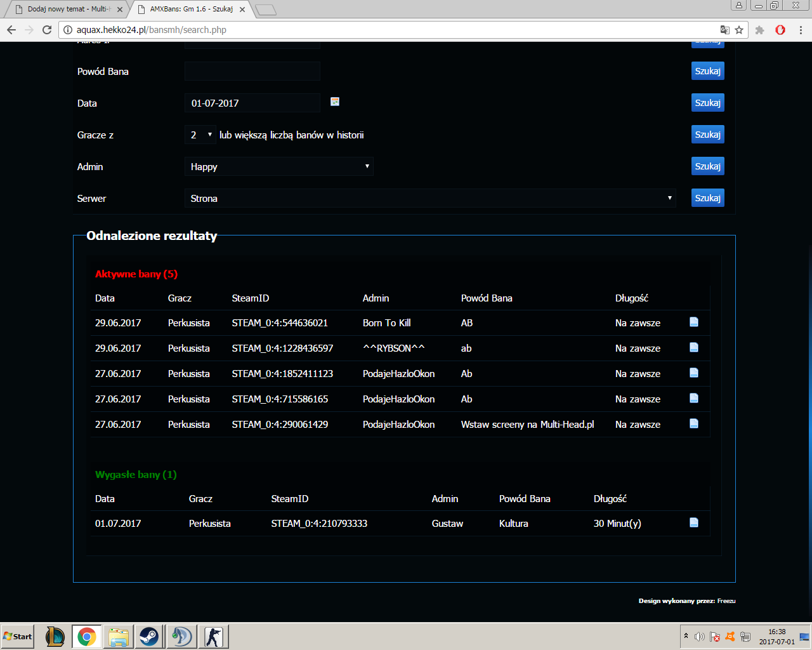Click the Data field containing 01-07-2017

coord(252,103)
